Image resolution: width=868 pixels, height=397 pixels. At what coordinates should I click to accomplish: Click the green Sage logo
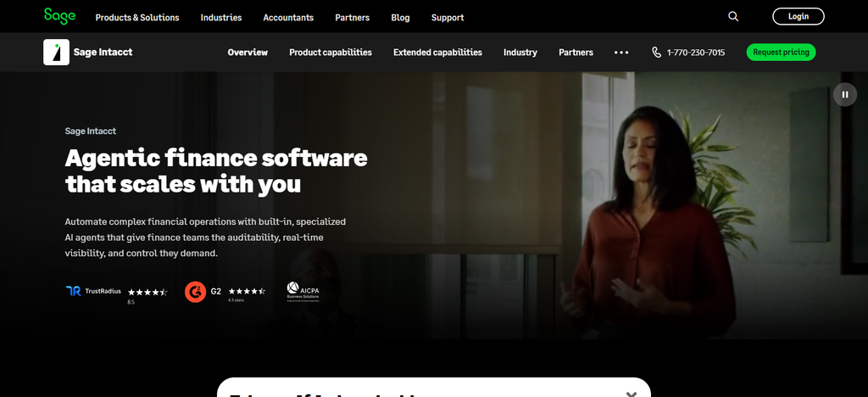[x=60, y=16]
